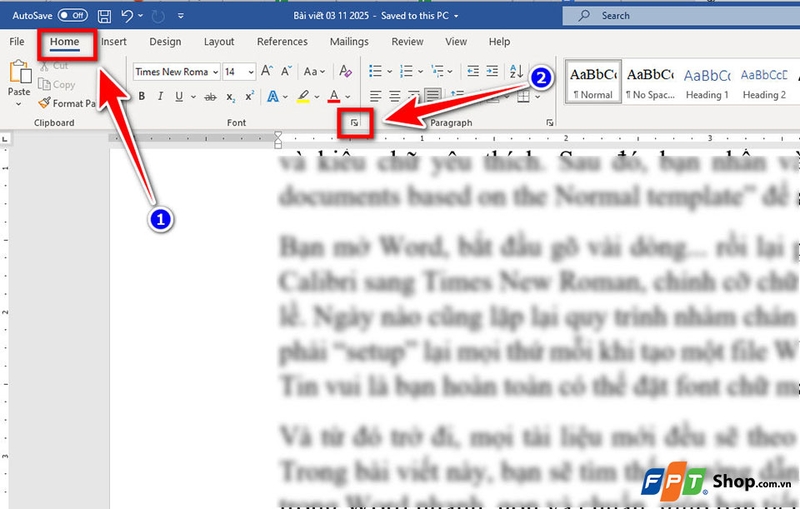Click the Undo arrow icon
The width and height of the screenshot is (800, 509).
coord(127,16)
